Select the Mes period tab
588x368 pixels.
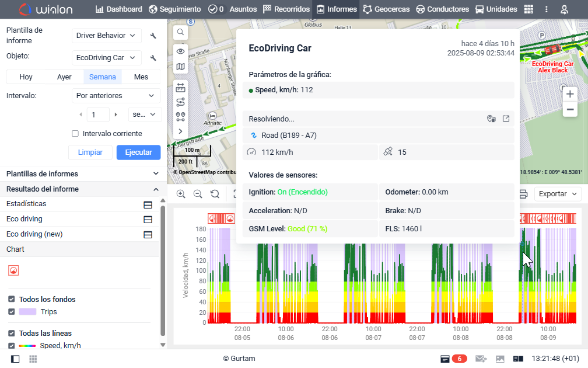tap(141, 77)
